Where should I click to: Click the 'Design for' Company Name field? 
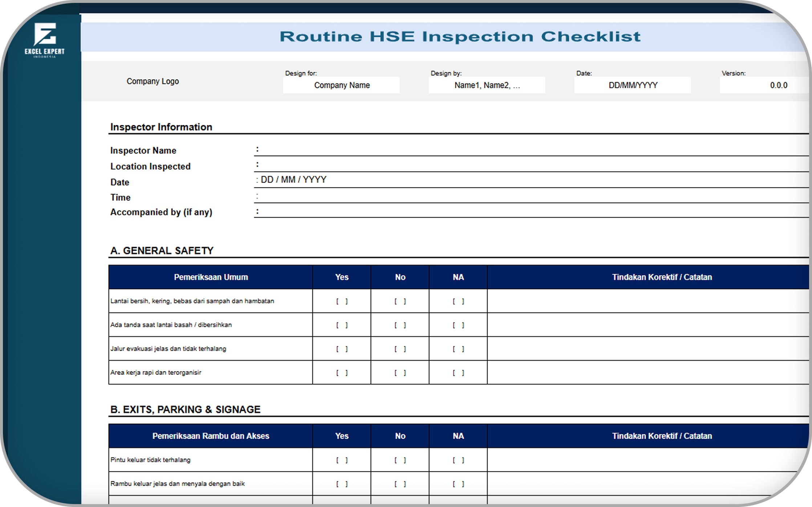pyautogui.click(x=341, y=85)
